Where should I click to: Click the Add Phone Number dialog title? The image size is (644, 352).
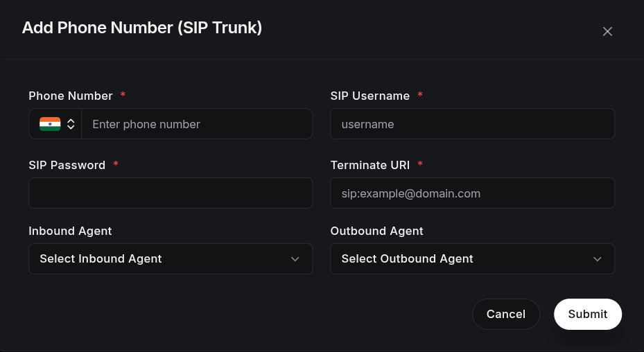click(x=142, y=28)
